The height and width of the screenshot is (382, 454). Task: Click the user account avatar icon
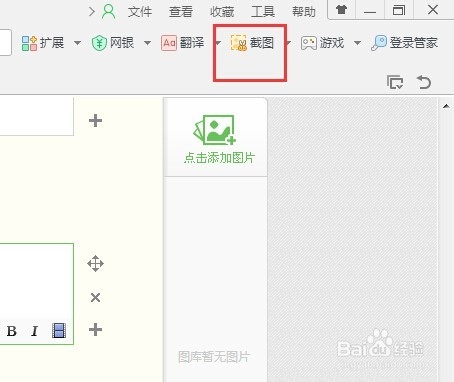click(x=109, y=12)
